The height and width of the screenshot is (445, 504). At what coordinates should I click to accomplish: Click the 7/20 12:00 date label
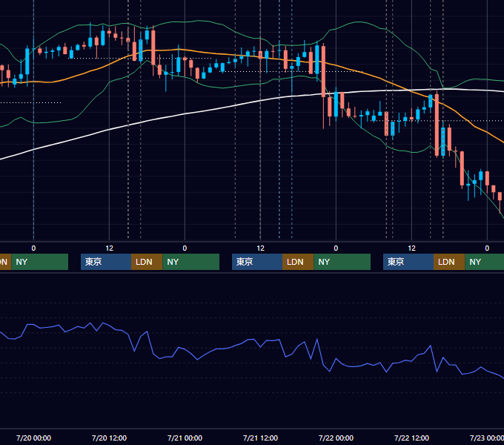(109, 438)
